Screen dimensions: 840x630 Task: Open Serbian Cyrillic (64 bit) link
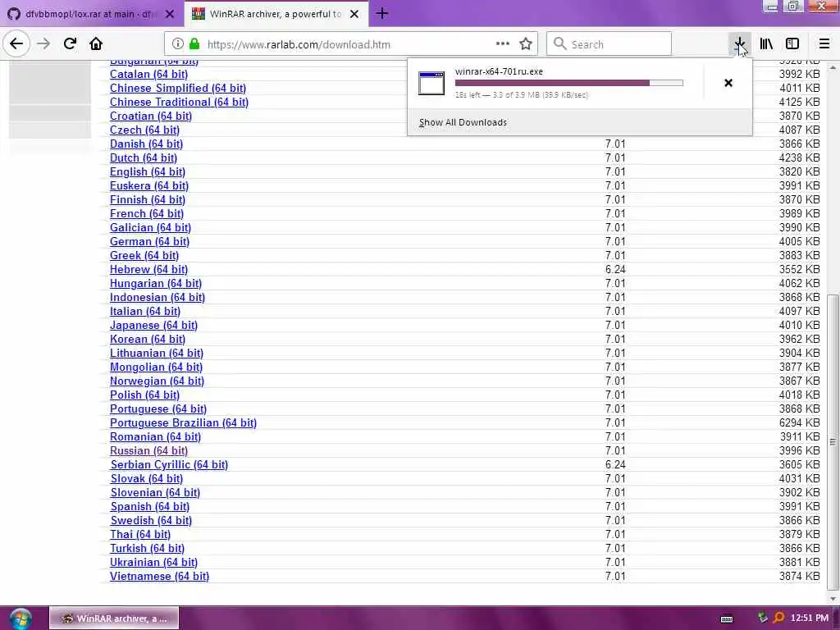169,464
